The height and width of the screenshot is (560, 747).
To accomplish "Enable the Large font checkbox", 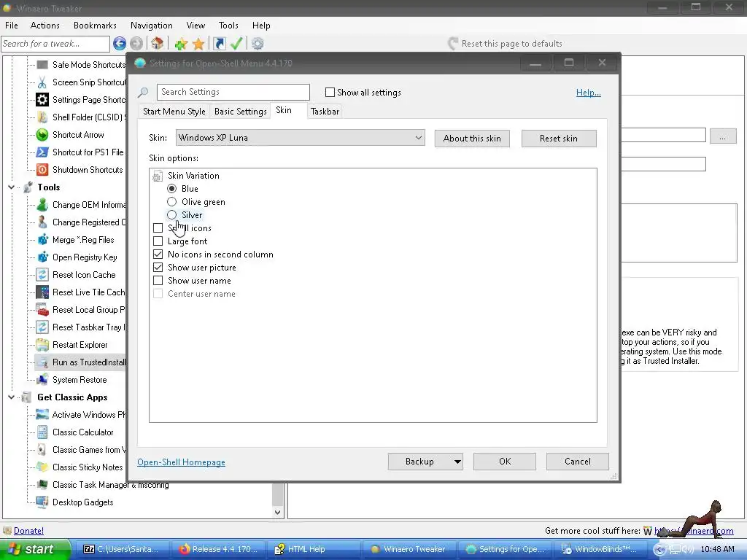I will click(158, 241).
